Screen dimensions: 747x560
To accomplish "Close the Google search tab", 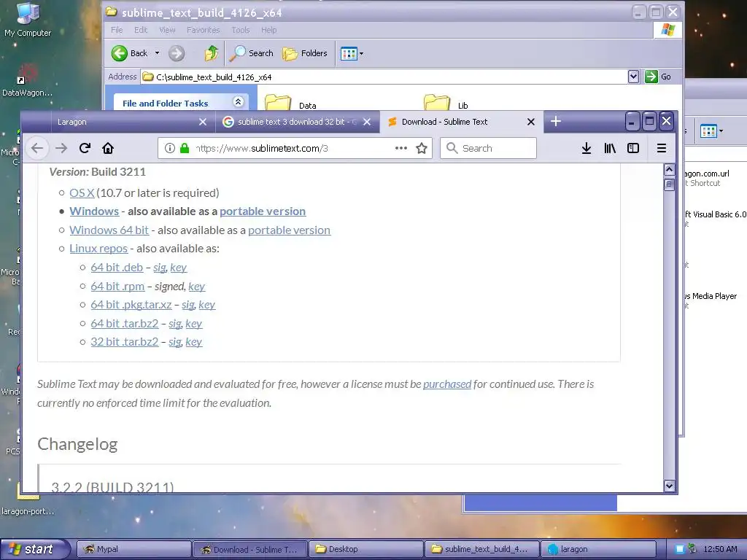I will click(x=367, y=122).
